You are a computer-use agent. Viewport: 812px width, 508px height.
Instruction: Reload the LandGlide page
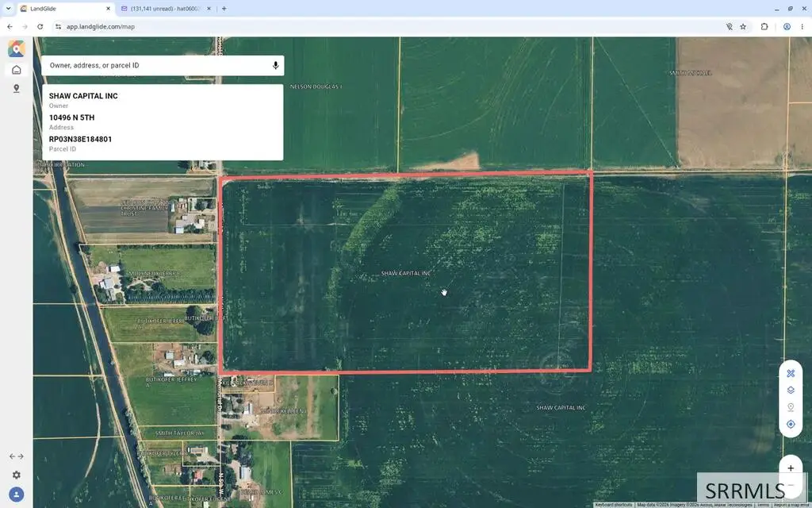[x=40, y=26]
